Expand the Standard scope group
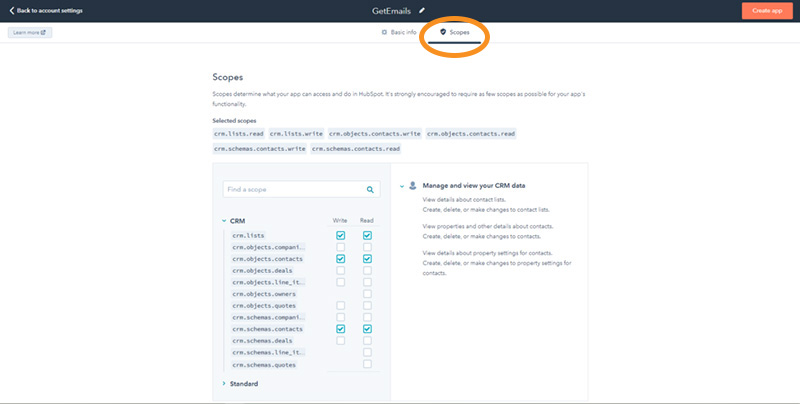Image resolution: width=800 pixels, height=404 pixels. point(223,384)
